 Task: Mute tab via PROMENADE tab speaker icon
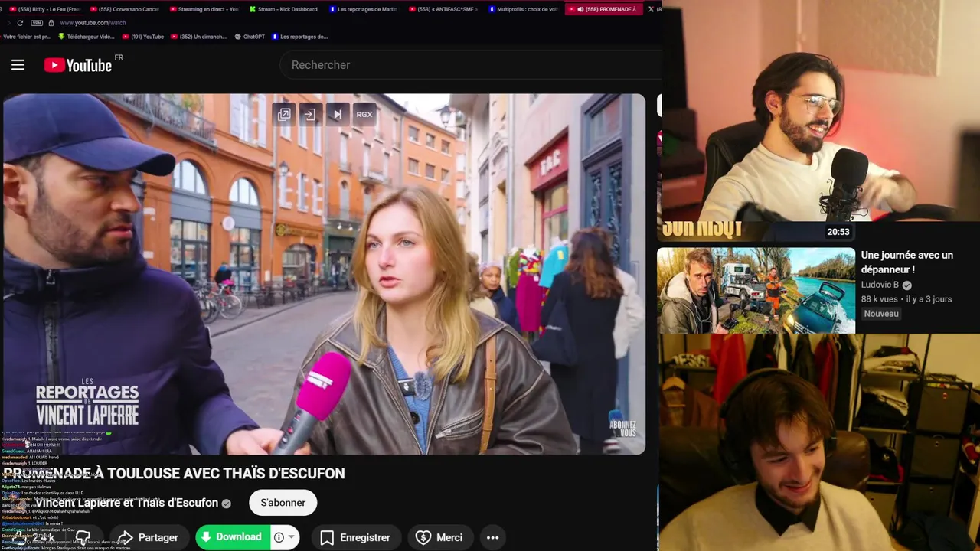[x=581, y=9]
